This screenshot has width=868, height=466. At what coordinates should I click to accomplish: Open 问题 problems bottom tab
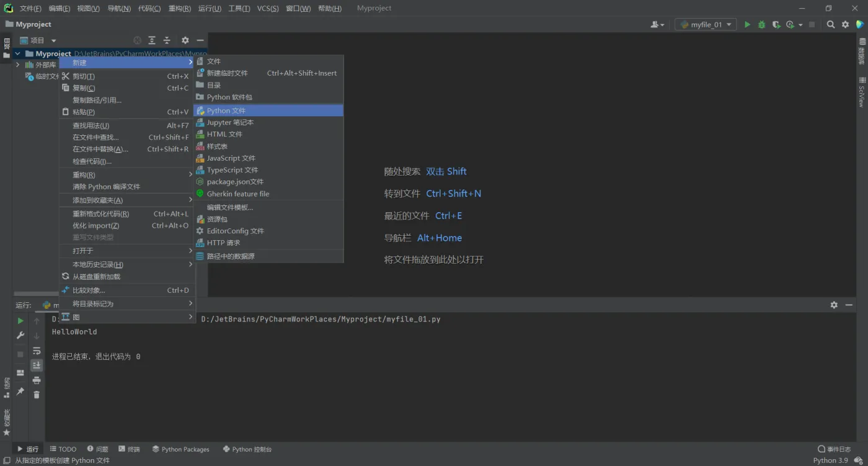pyautogui.click(x=97, y=449)
